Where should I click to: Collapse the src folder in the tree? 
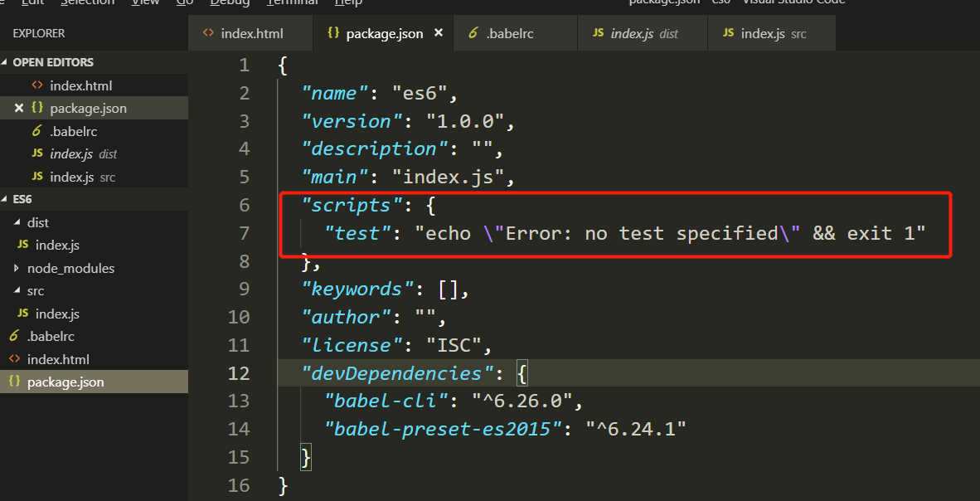[17, 290]
